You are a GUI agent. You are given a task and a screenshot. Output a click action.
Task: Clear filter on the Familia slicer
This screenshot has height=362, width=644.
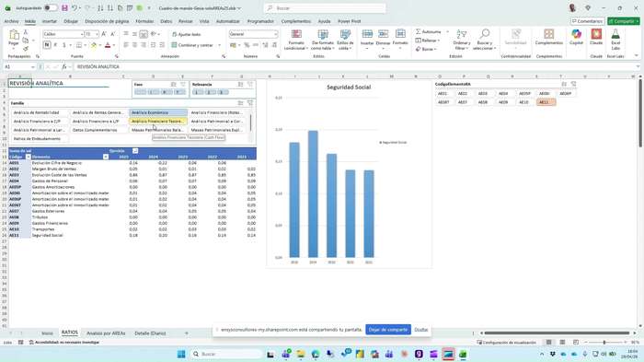coord(249,103)
